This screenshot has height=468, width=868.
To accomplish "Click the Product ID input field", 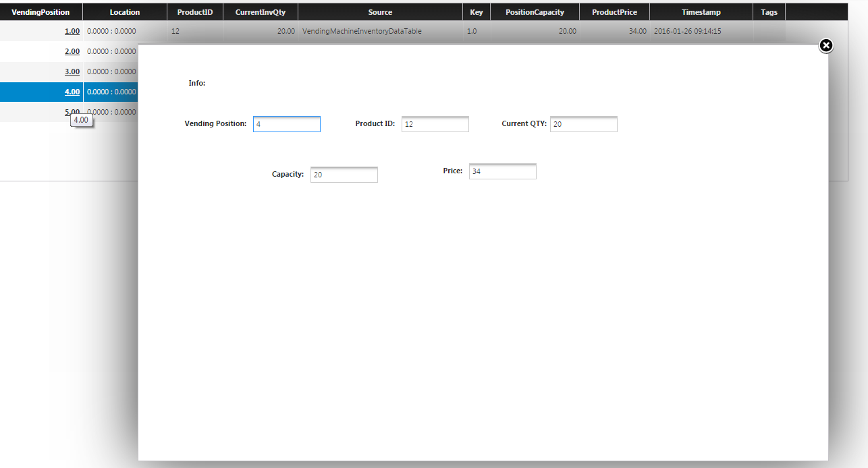I will (x=435, y=124).
